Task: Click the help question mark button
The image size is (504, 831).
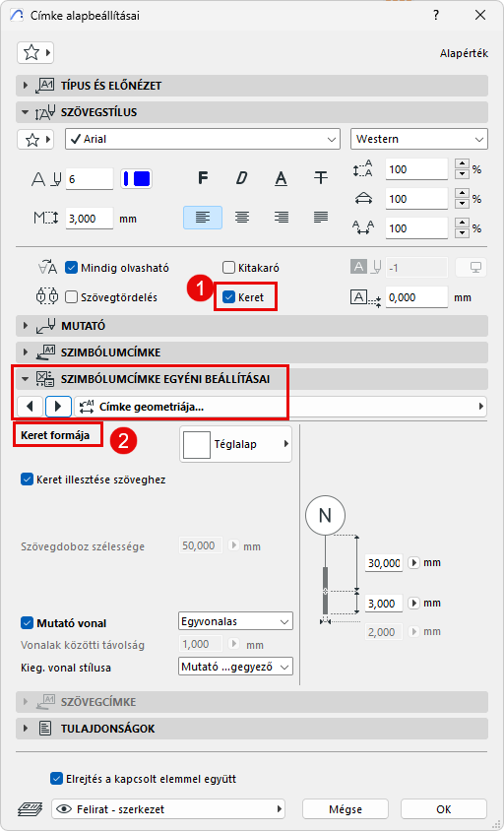Action: [436, 15]
